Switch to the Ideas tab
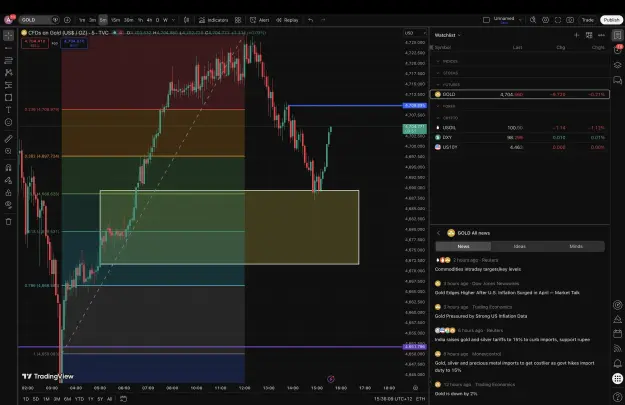Image resolution: width=625 pixels, height=405 pixels. [x=519, y=246]
